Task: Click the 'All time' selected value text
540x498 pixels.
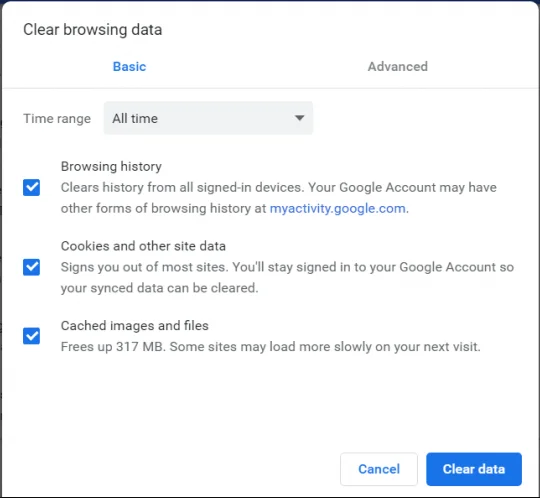Action: click(x=135, y=118)
